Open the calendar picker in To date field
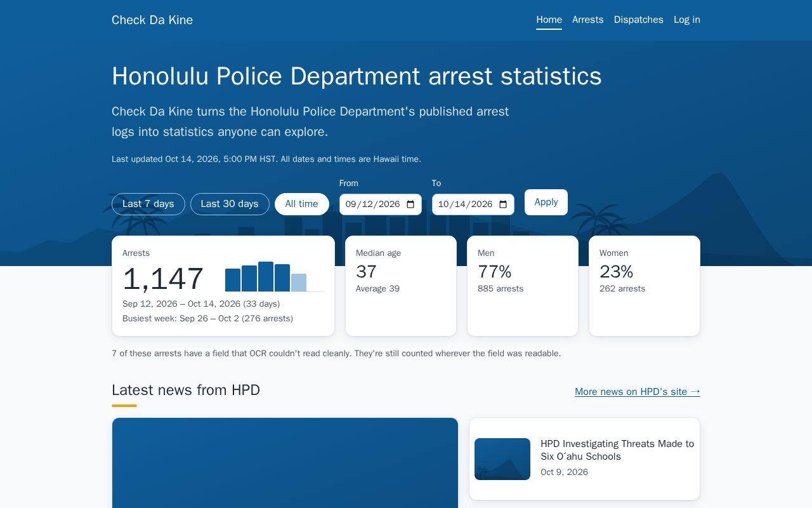 tap(503, 204)
